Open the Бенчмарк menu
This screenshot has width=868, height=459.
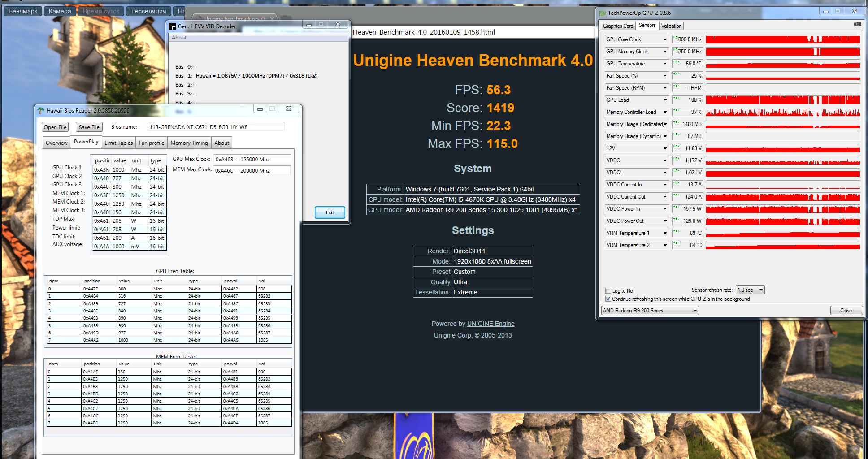[23, 11]
